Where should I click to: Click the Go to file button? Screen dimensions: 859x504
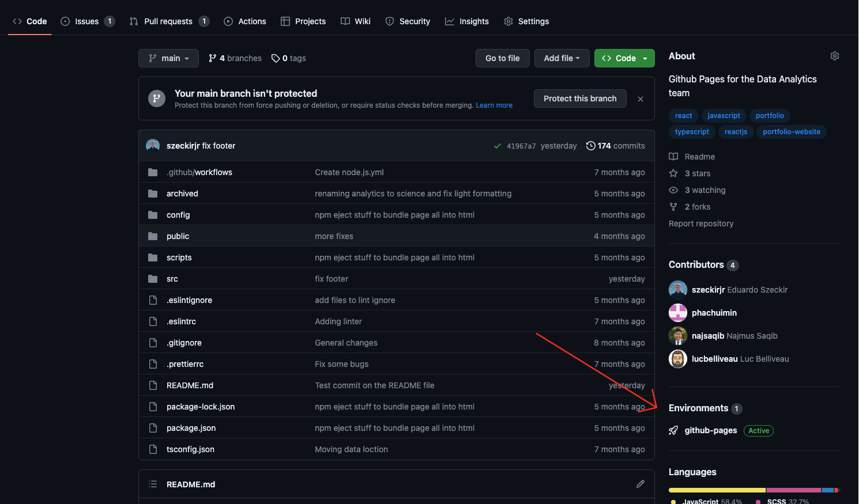(503, 58)
